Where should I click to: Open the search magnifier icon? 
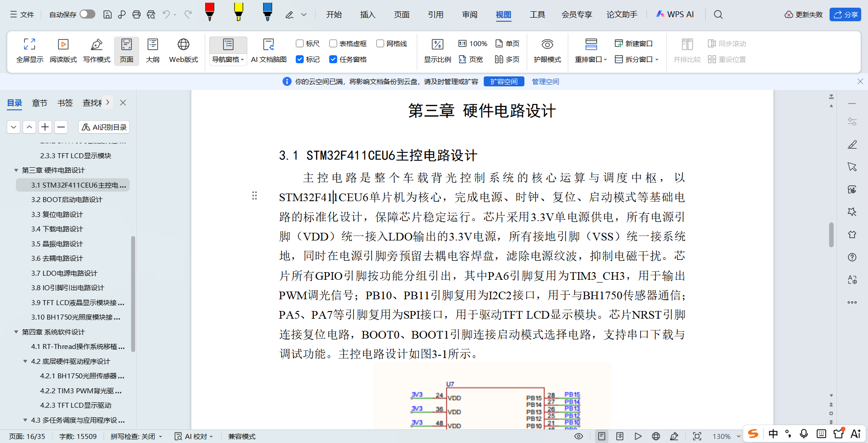tap(718, 14)
